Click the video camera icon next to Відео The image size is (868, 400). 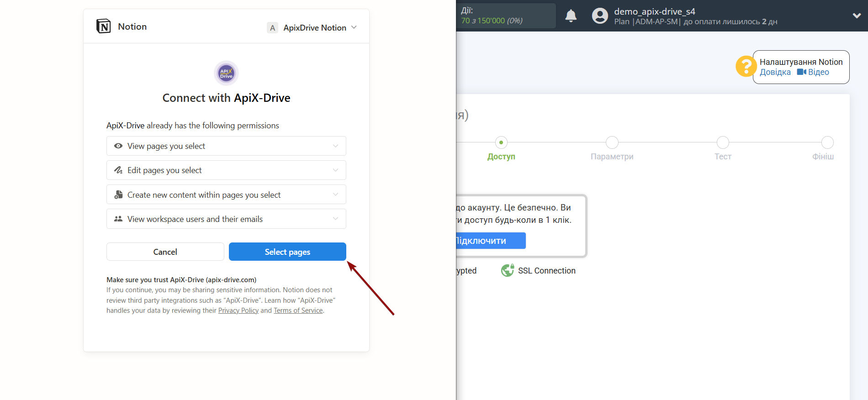801,72
